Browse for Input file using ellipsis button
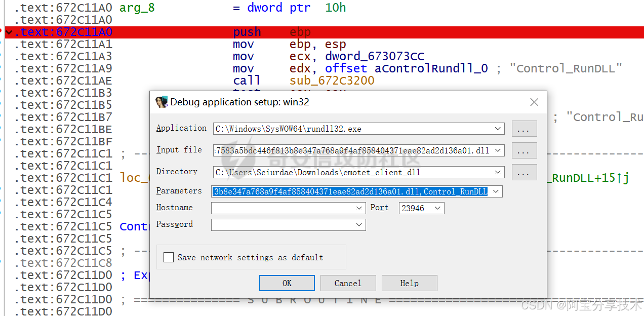This screenshot has height=316, width=644. click(x=524, y=150)
